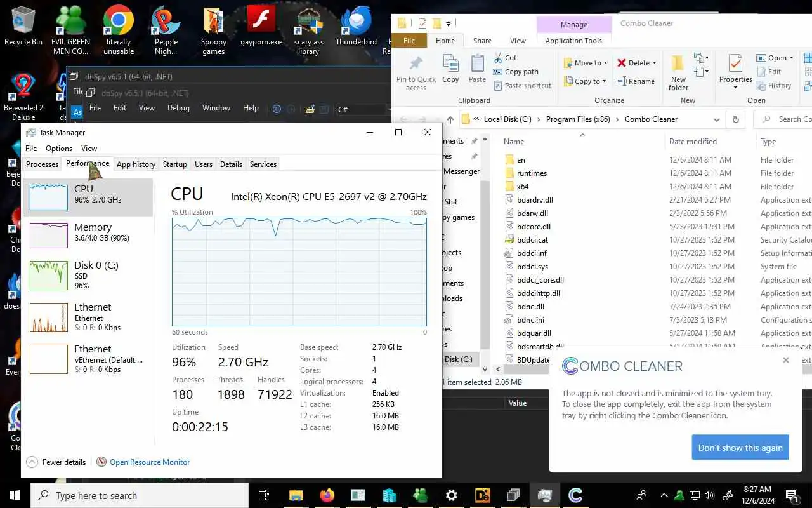Screen dimensions: 812x508
Task: Click the Up arrow in Explorer address bar
Action: 450,119
